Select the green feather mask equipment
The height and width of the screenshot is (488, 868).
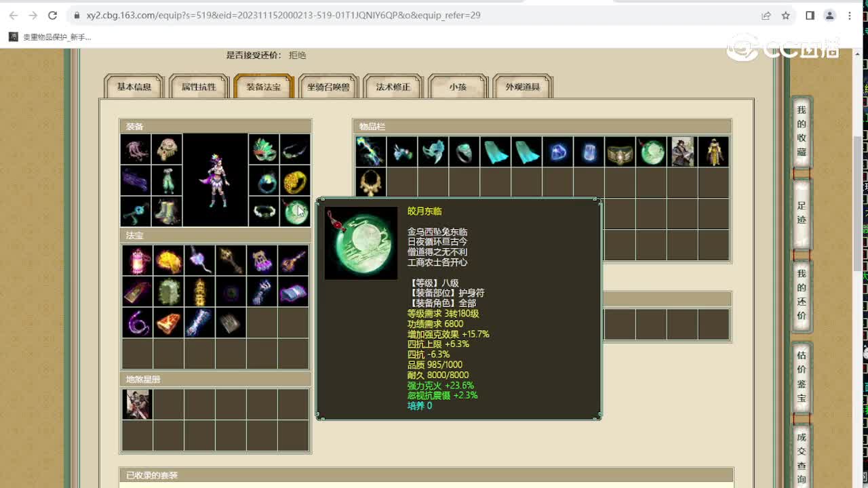tap(263, 148)
